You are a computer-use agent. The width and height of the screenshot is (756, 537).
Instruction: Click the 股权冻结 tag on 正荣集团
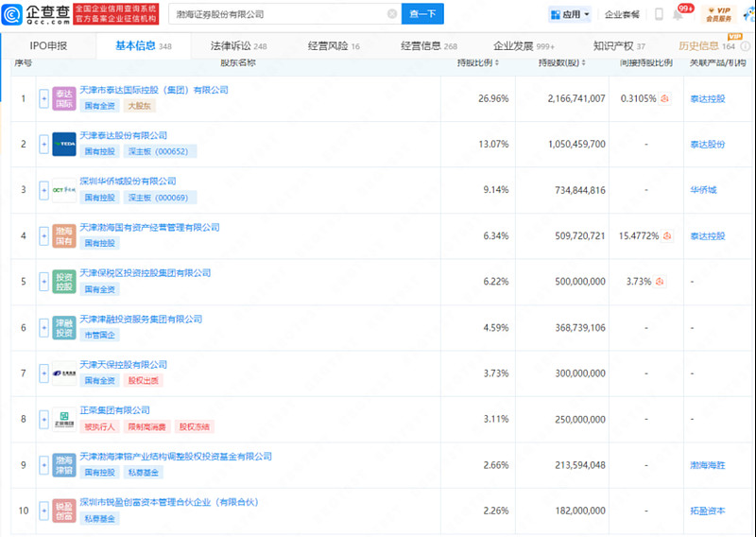[195, 426]
